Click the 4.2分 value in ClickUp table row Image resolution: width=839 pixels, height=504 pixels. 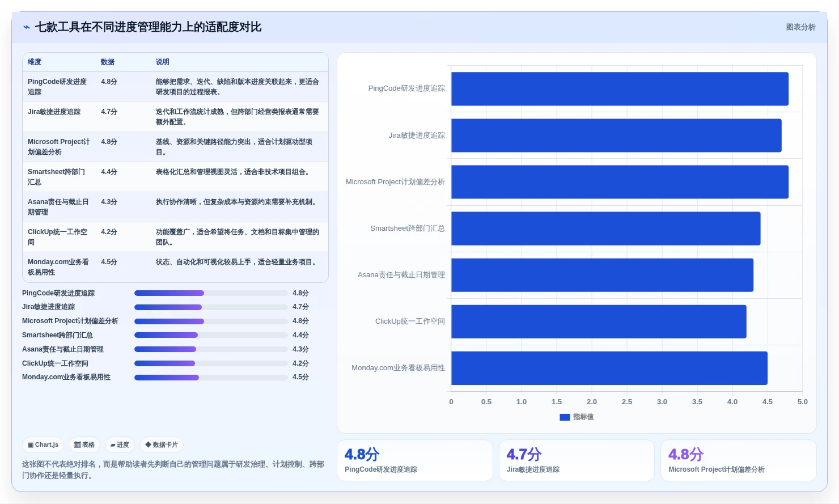pos(109,232)
